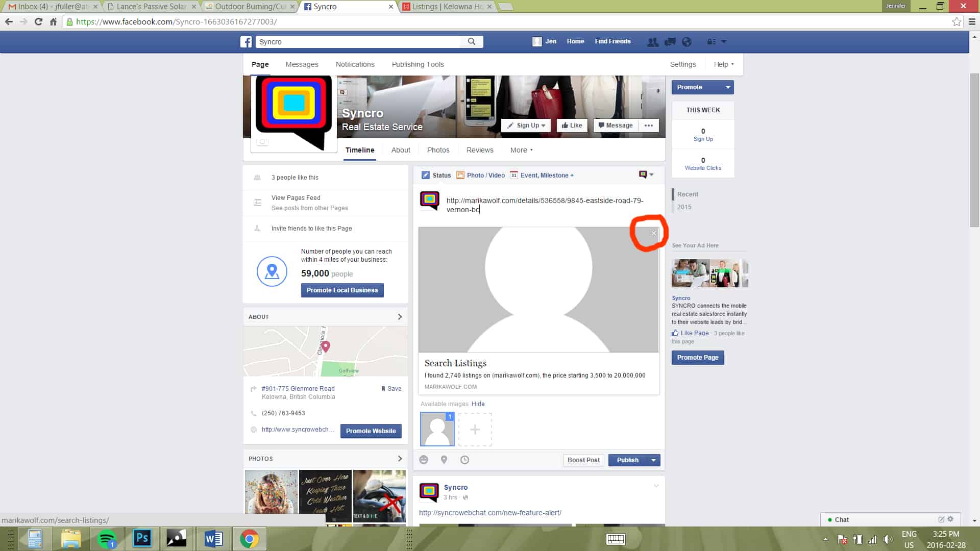
Task: Click the Chrome reload button
Action: tap(38, 21)
